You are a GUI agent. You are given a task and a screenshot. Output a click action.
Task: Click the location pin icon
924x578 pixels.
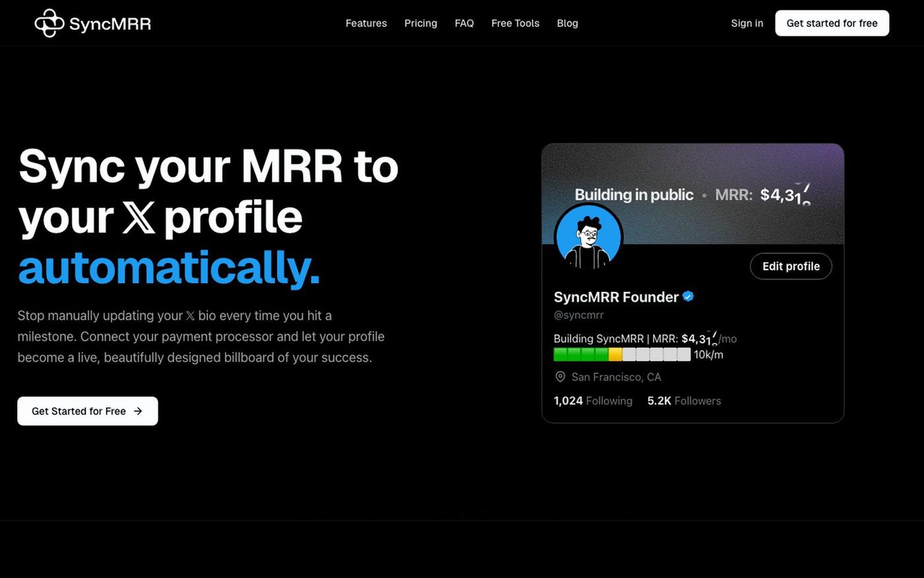[560, 377]
